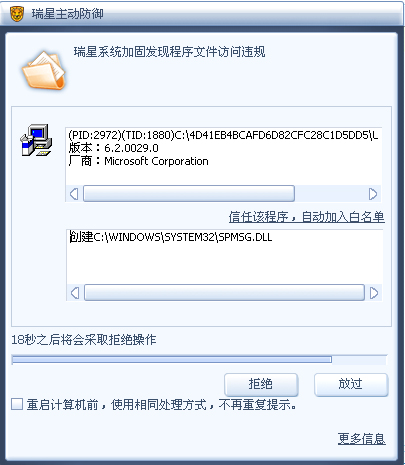The height and width of the screenshot is (465, 405).
Task: Open 信任该程序，自动加入白名单 link
Action: (x=307, y=217)
